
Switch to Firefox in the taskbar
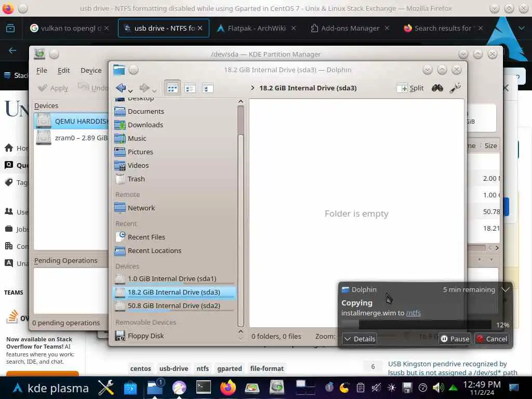(228, 388)
